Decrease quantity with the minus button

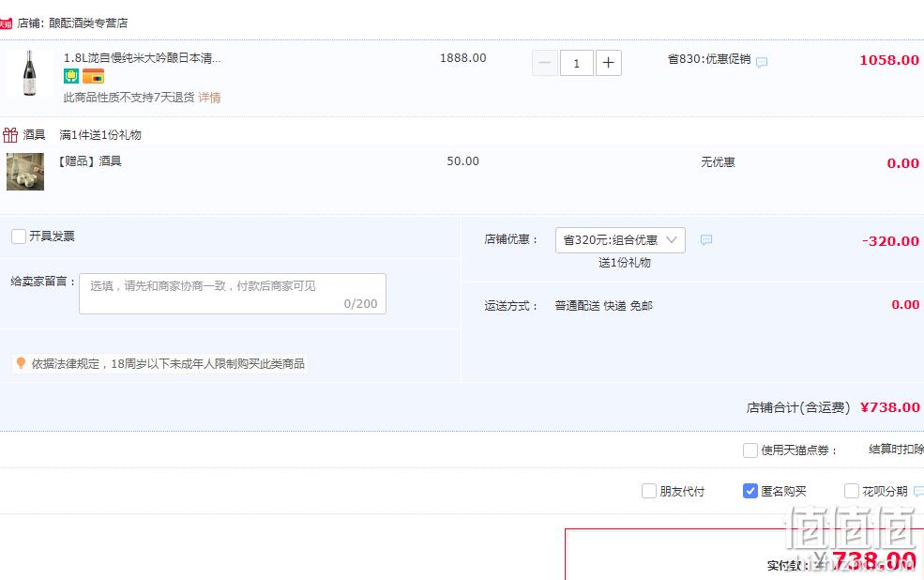545,63
